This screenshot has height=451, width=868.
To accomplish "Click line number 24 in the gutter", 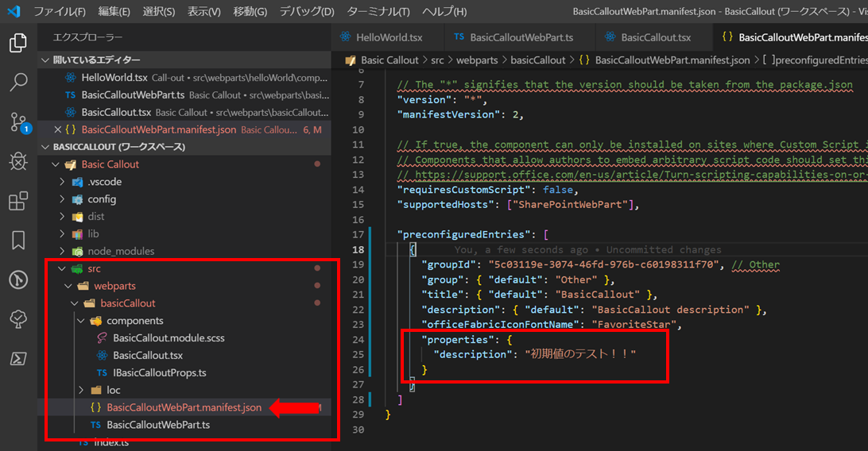I will point(358,339).
